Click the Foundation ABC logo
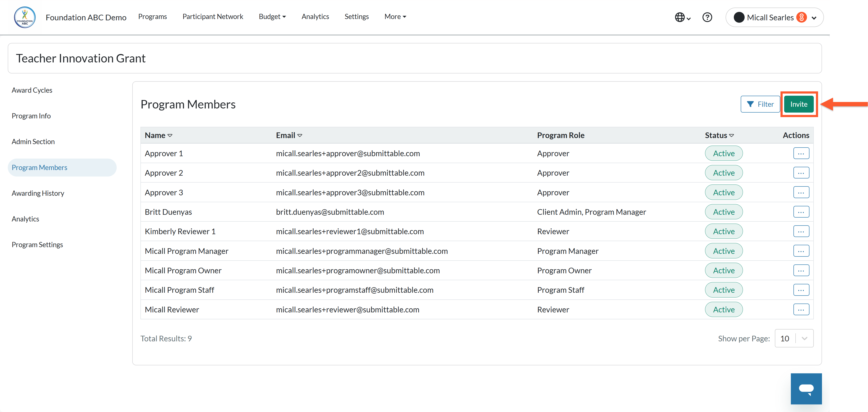The width and height of the screenshot is (868, 412). [25, 17]
